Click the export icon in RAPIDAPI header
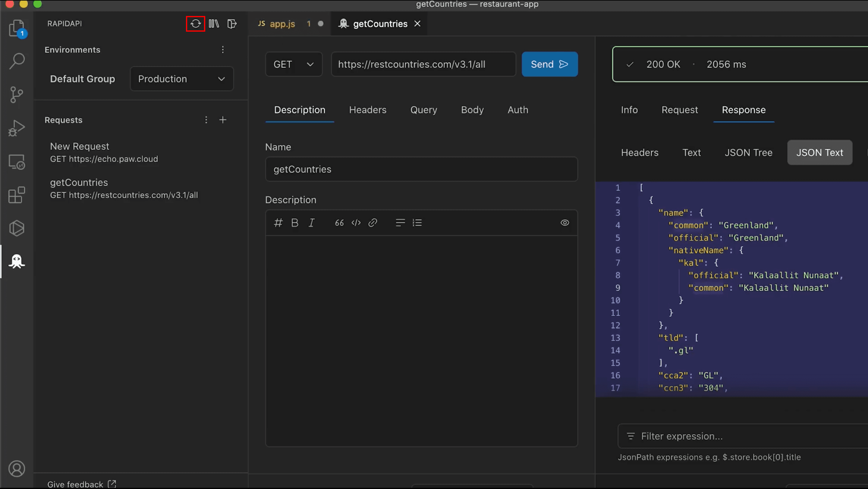The height and width of the screenshot is (489, 868). (232, 24)
